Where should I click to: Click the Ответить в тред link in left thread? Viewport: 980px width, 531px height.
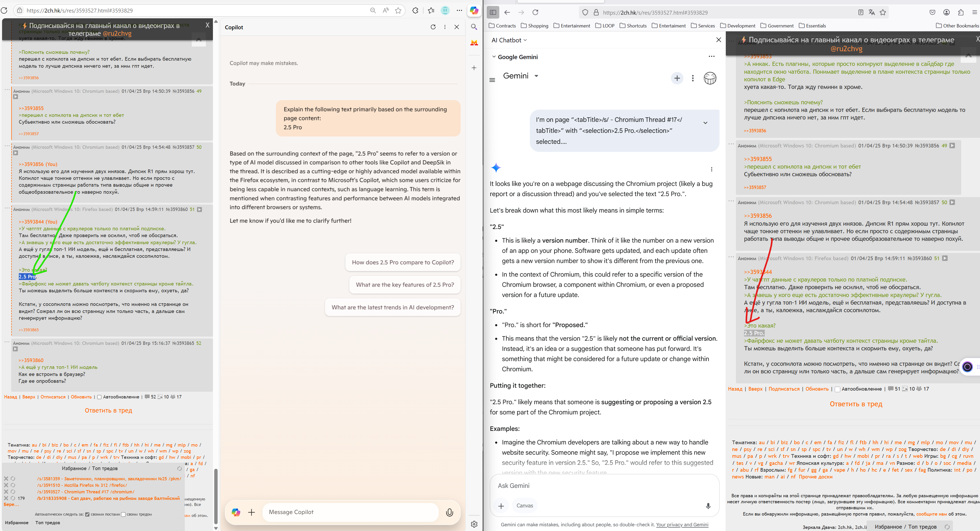point(108,410)
